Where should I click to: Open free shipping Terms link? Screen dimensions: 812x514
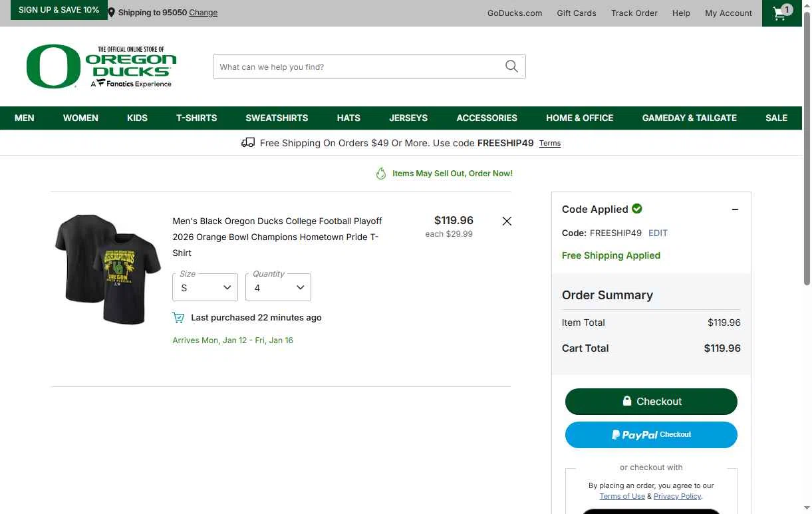[x=550, y=143]
